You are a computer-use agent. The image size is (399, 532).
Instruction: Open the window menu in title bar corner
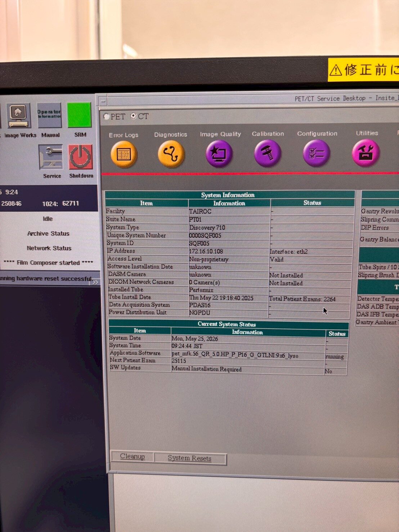tap(103, 102)
